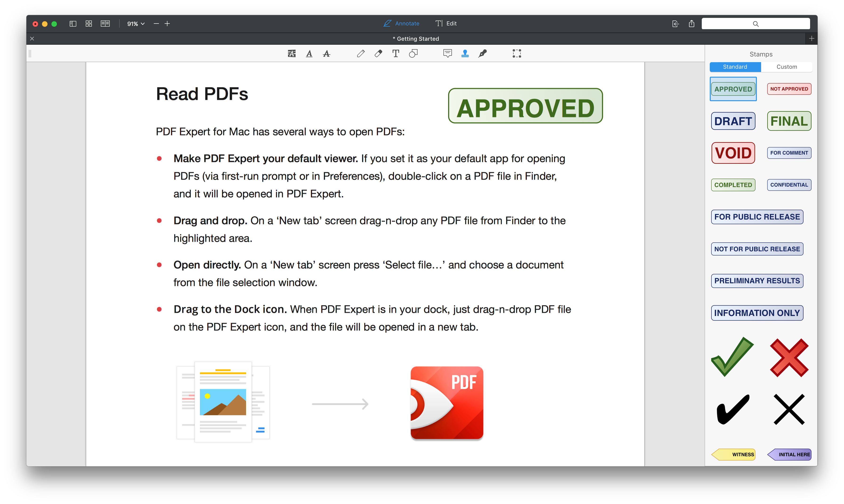Image resolution: width=844 pixels, height=504 pixels.
Task: Toggle the left sidebar panel icon
Action: click(73, 24)
